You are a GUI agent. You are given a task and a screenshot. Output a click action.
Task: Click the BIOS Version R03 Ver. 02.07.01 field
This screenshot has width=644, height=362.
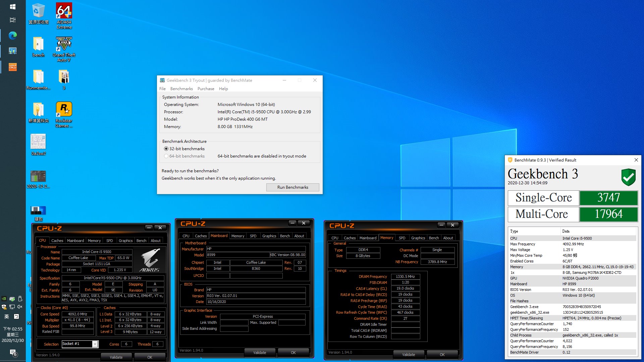tap(256, 296)
